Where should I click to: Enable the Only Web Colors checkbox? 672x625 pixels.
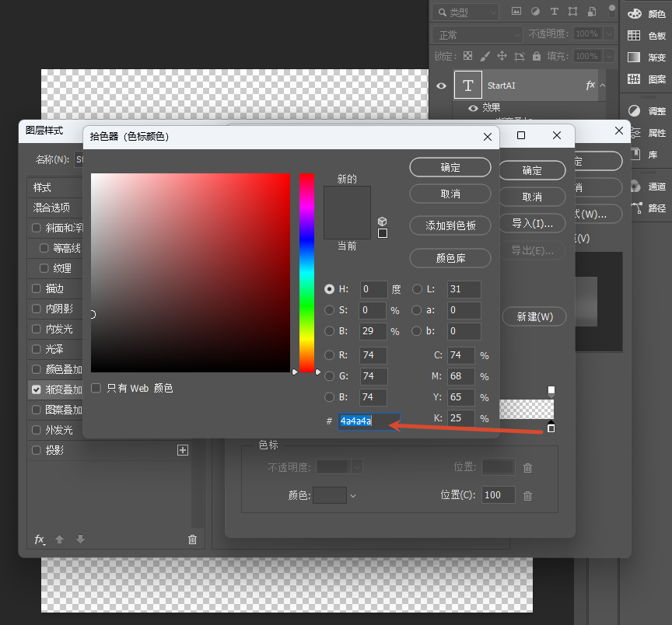tap(96, 388)
